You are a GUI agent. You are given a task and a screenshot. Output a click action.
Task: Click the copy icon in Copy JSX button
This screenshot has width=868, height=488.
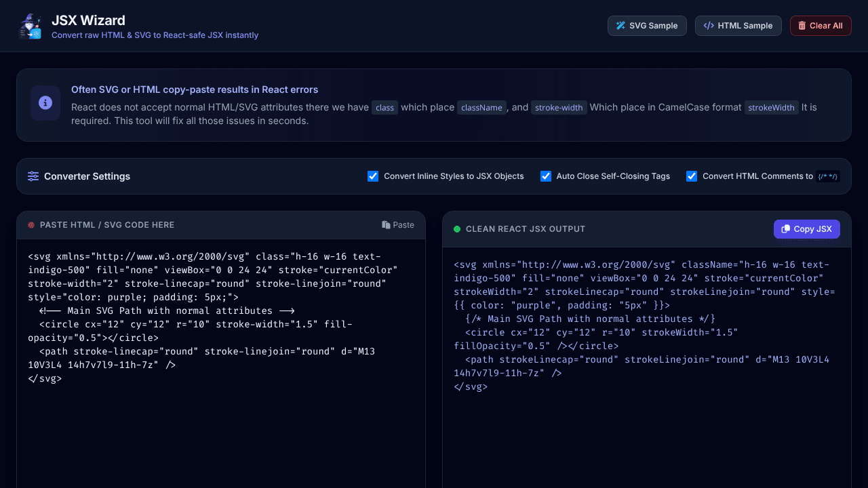click(x=786, y=229)
